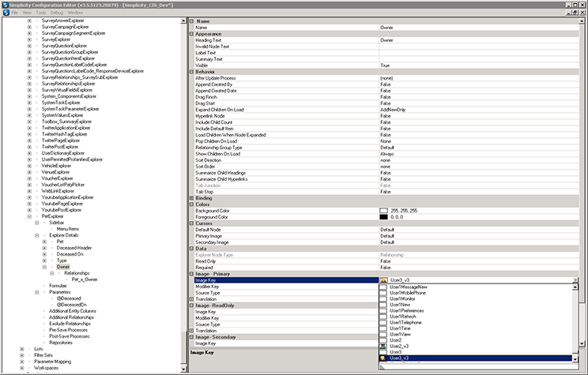Collapse the Appearance property section
The width and height of the screenshot is (588, 375).
click(191, 34)
